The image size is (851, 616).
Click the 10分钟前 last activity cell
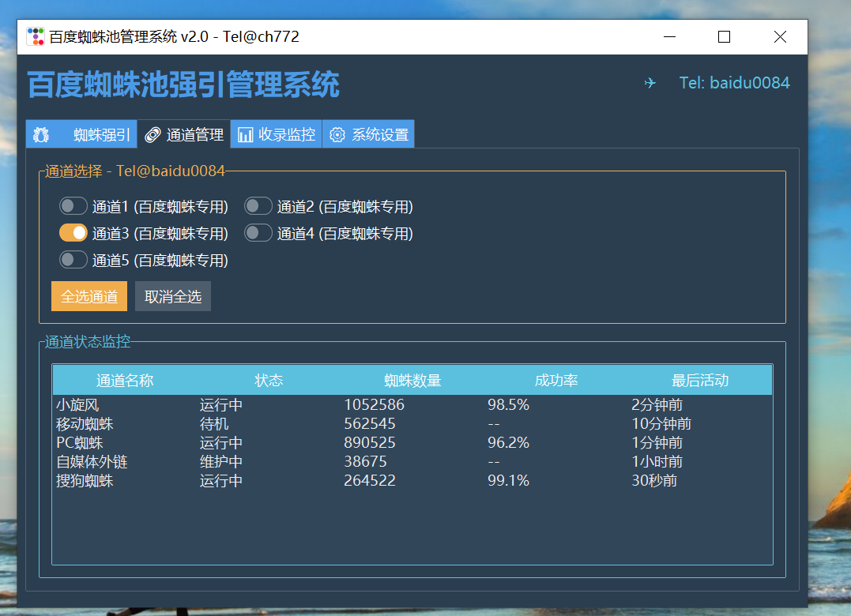[x=661, y=424]
